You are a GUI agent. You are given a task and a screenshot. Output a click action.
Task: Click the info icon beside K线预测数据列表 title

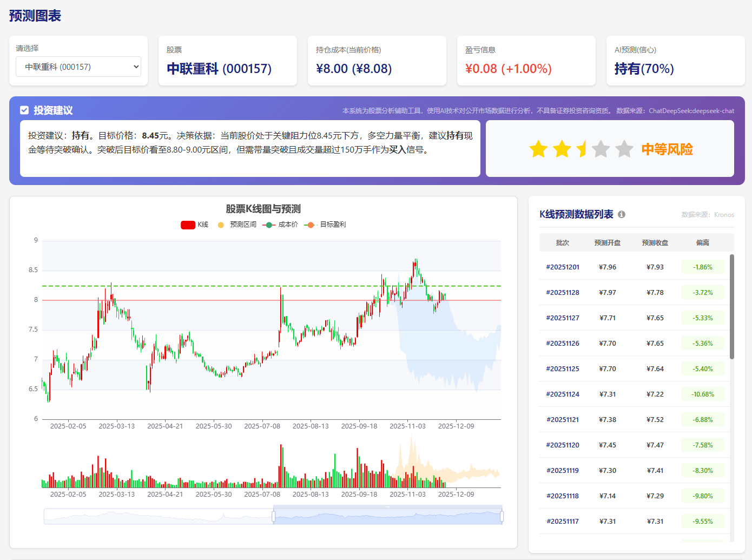pos(621,214)
